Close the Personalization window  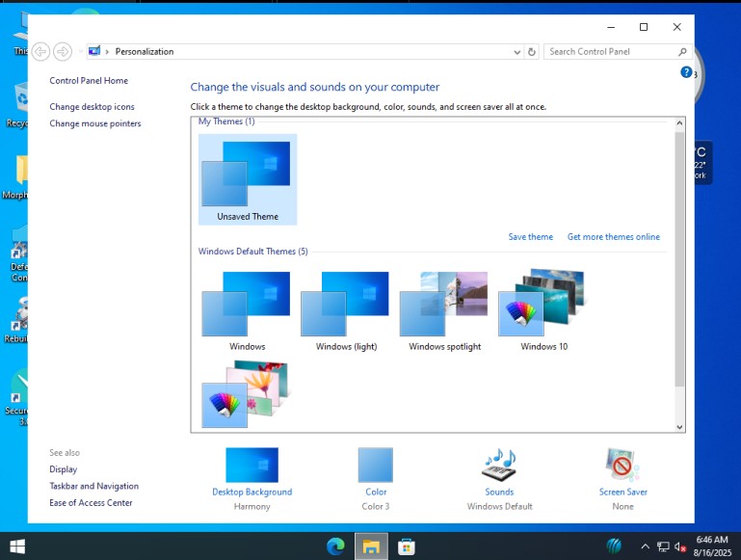point(676,27)
